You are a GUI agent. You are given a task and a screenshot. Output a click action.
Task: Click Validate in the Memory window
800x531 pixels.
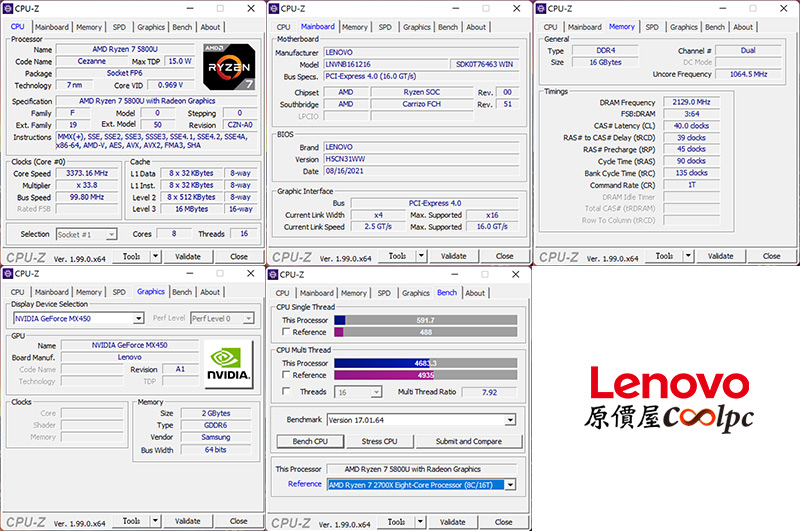720,256
